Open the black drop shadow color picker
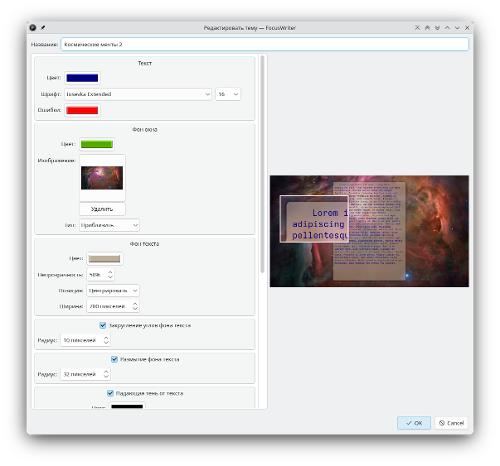The width and height of the screenshot is (500, 466). (127, 406)
